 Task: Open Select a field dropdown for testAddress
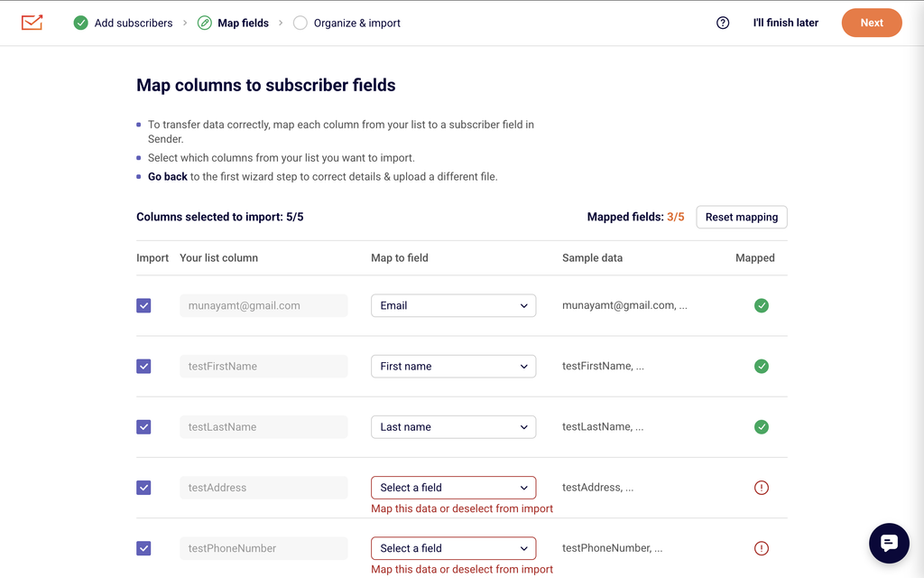[453, 488]
